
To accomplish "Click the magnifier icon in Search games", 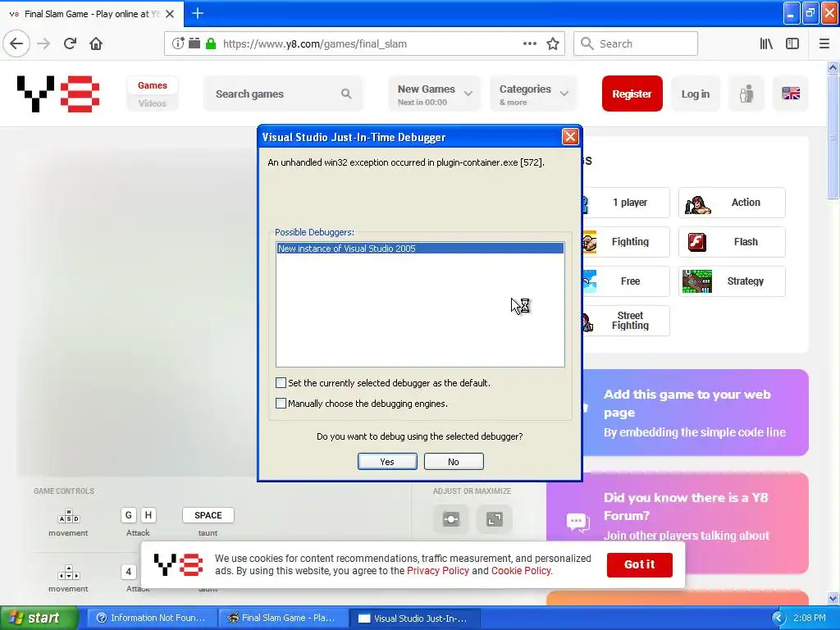I will [346, 94].
